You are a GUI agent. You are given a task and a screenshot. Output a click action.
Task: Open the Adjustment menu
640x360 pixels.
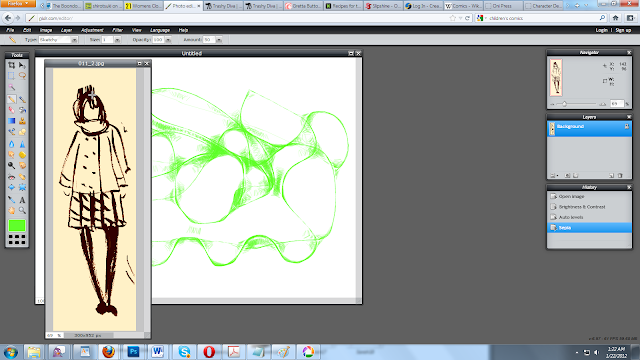92,30
